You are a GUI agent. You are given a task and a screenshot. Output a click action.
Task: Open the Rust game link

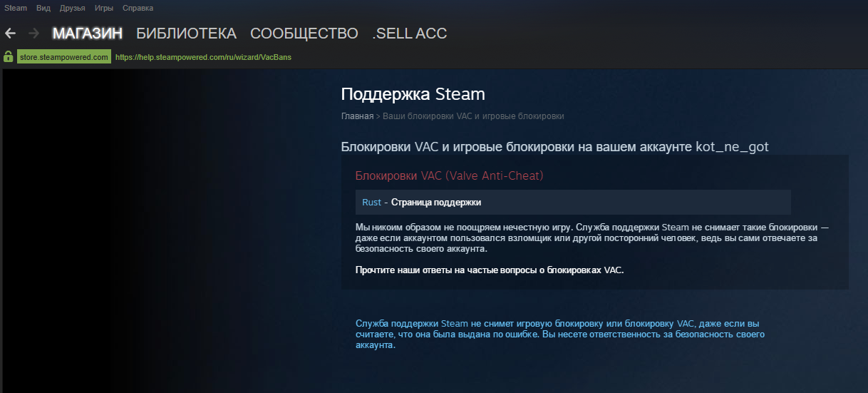[x=371, y=203]
